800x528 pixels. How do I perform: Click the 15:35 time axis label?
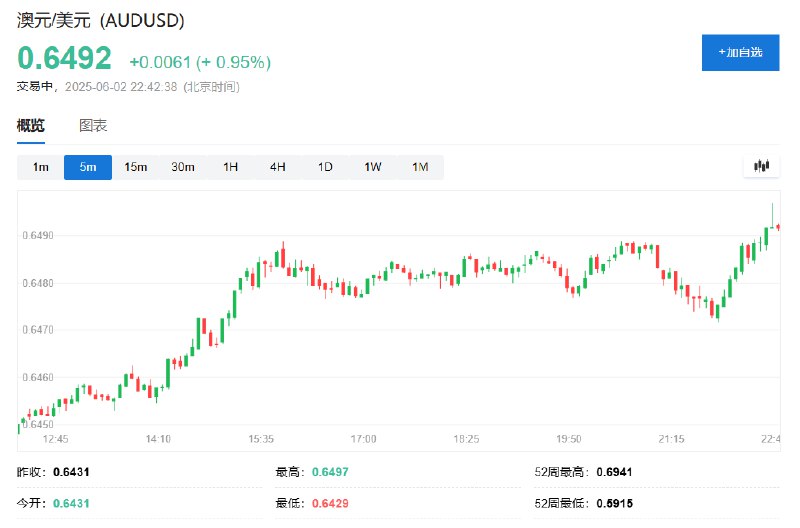pyautogui.click(x=261, y=439)
